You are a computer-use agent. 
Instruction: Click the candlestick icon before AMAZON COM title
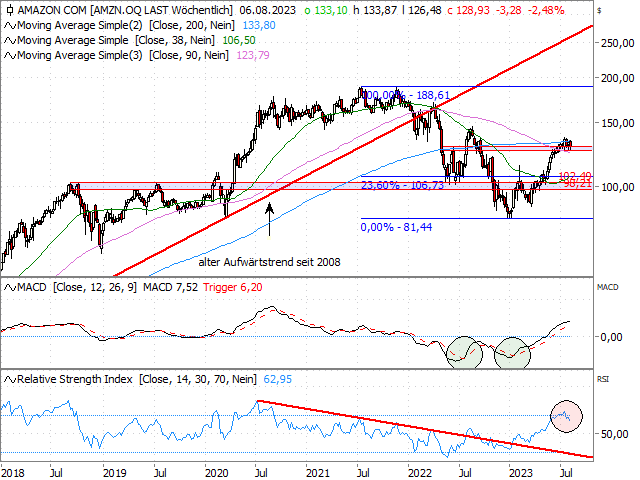tap(9, 10)
